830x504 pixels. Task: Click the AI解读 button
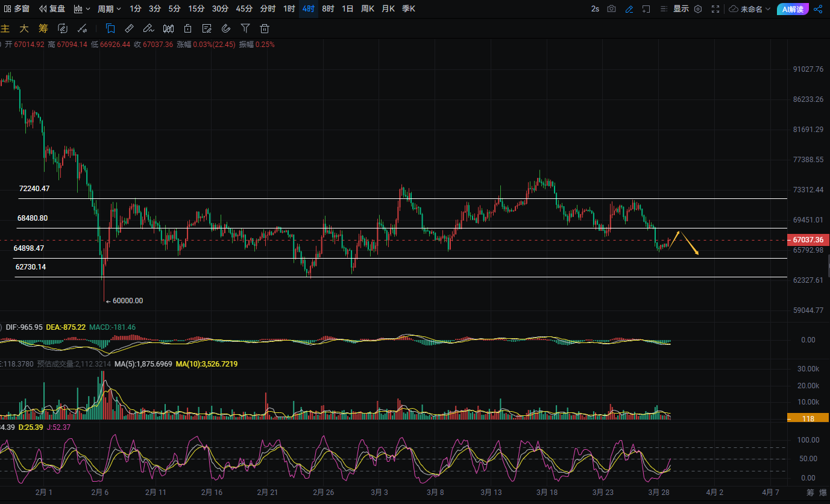click(x=793, y=9)
